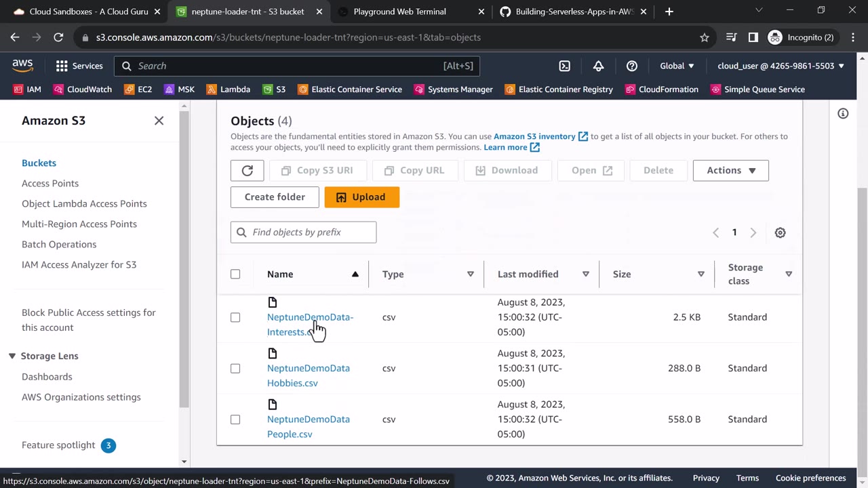Open the AWS help question mark icon
Viewport: 868px width, 488px height.
632,66
